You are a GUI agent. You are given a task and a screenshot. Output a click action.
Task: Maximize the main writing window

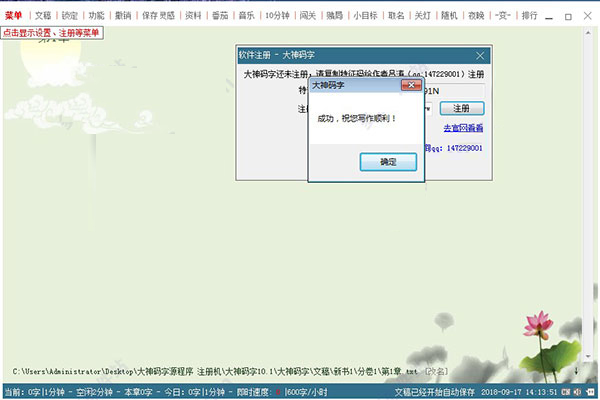(x=568, y=16)
